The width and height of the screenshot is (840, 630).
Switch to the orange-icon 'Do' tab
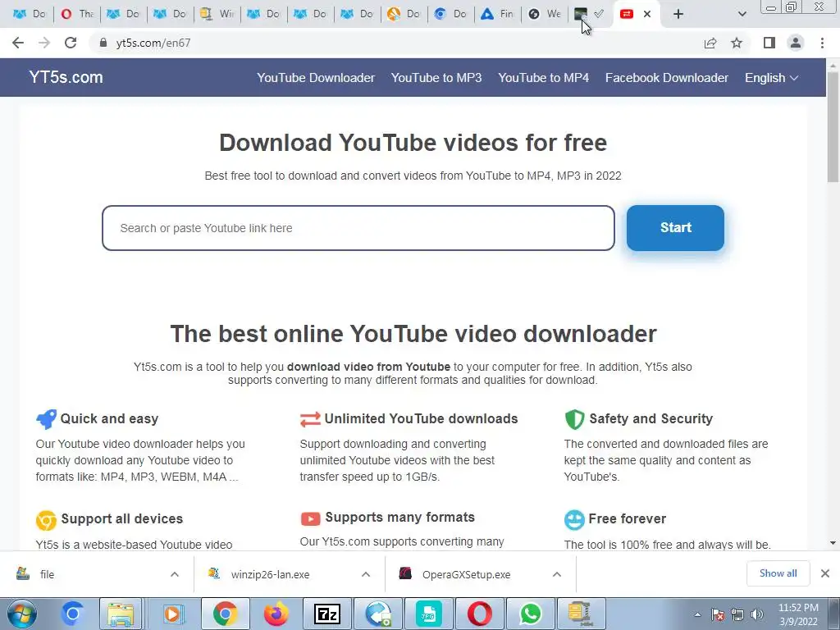click(x=404, y=14)
